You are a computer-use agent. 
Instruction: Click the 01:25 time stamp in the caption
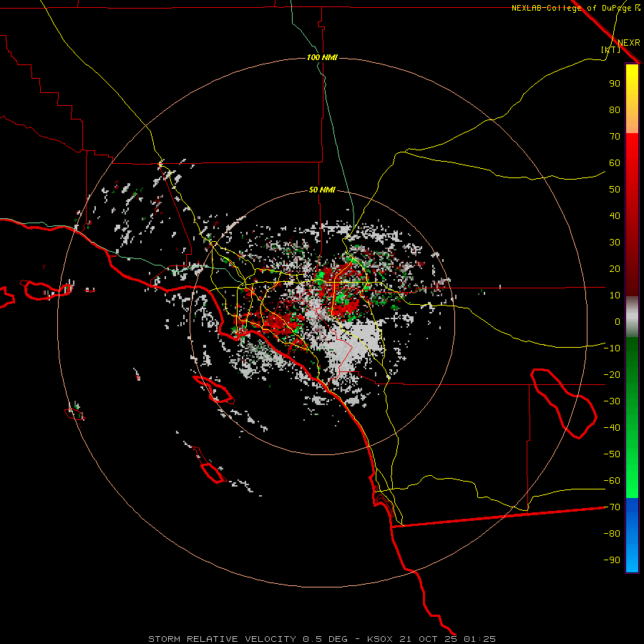coord(479,639)
